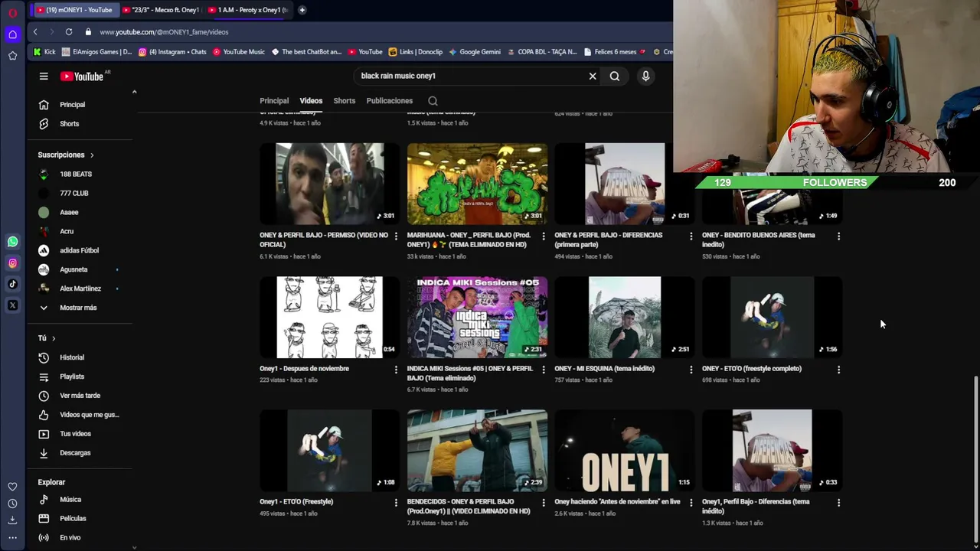The image size is (980, 551).
Task: Switch to the Principal channel tab
Action: click(x=274, y=101)
